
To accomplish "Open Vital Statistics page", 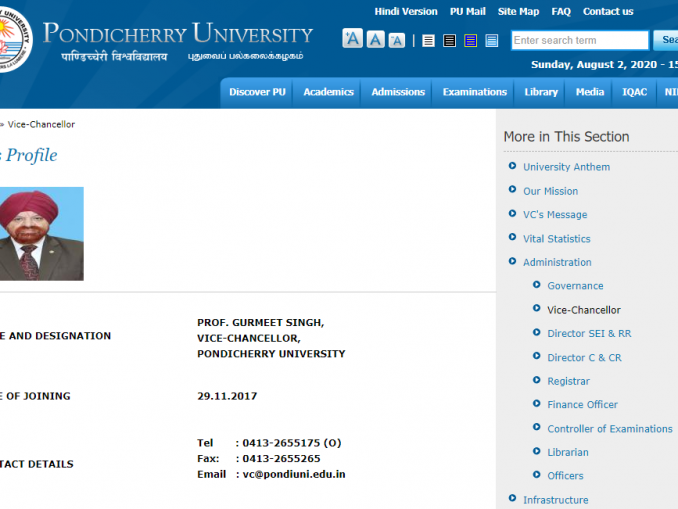I will (x=556, y=239).
